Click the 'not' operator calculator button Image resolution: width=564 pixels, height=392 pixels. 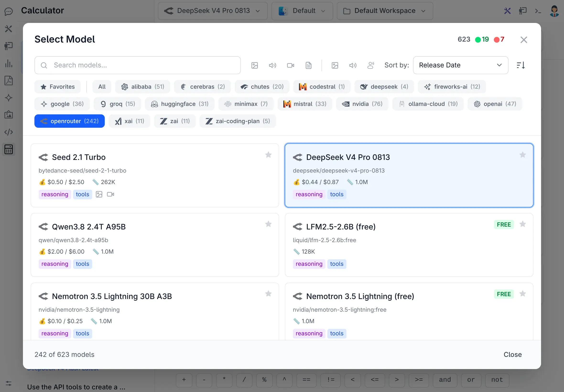[x=497, y=380]
